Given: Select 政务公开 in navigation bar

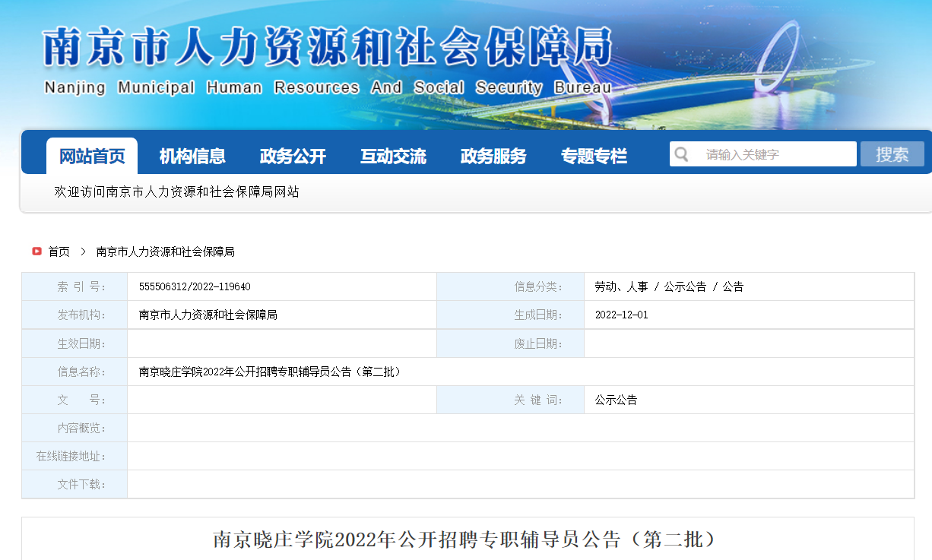Looking at the screenshot, I should click(x=293, y=157).
